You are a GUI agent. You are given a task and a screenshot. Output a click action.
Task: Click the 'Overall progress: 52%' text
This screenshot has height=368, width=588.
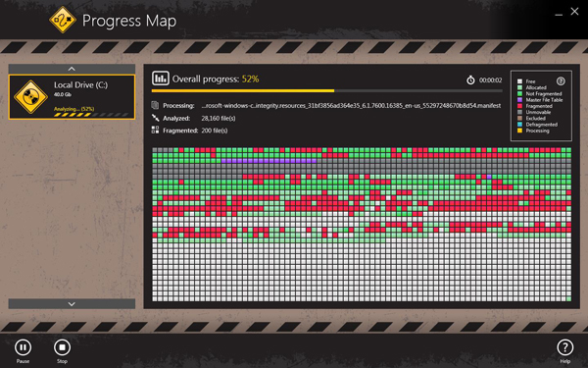[216, 79]
